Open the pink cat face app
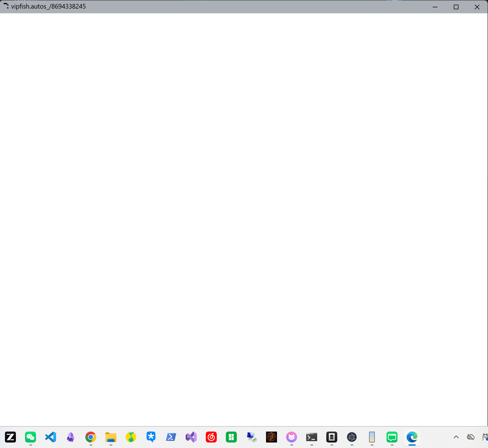Image resolution: width=488 pixels, height=448 pixels. point(292,437)
